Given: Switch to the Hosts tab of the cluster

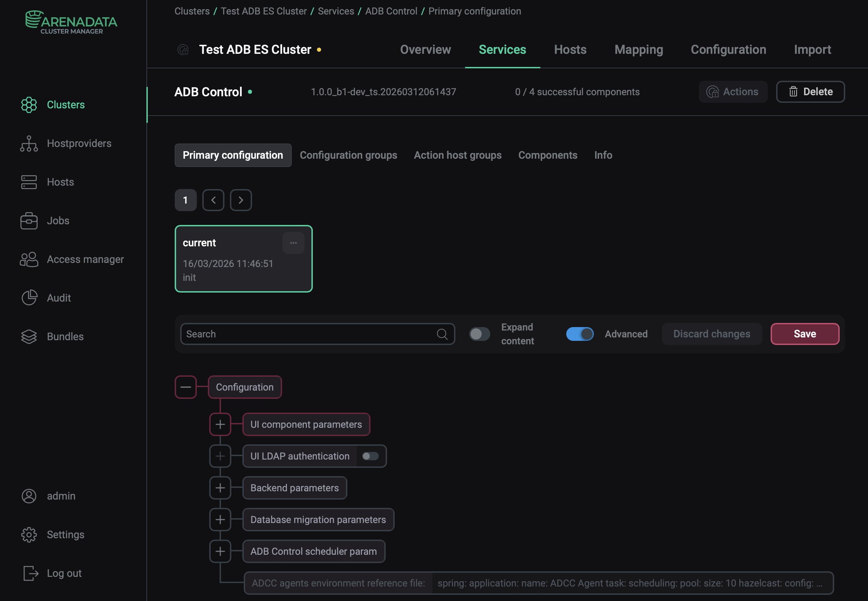Looking at the screenshot, I should pos(570,49).
